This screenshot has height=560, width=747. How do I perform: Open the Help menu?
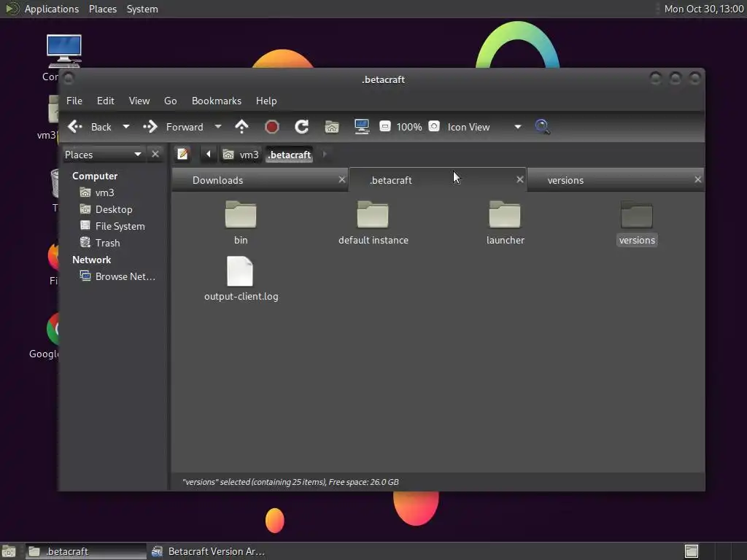coord(266,101)
